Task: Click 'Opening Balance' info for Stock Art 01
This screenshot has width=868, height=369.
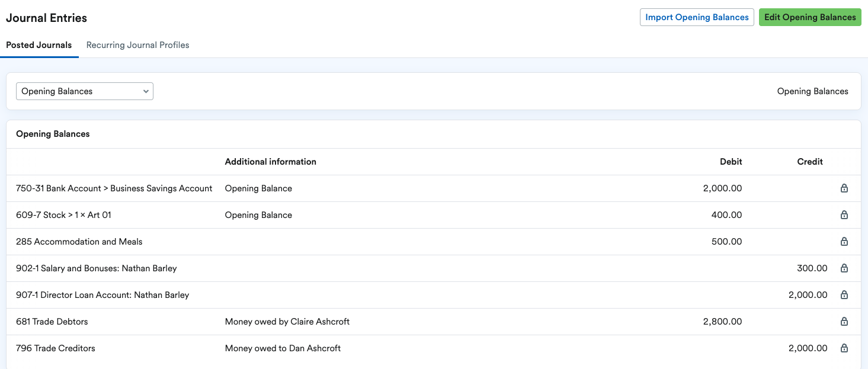Action: click(x=258, y=215)
